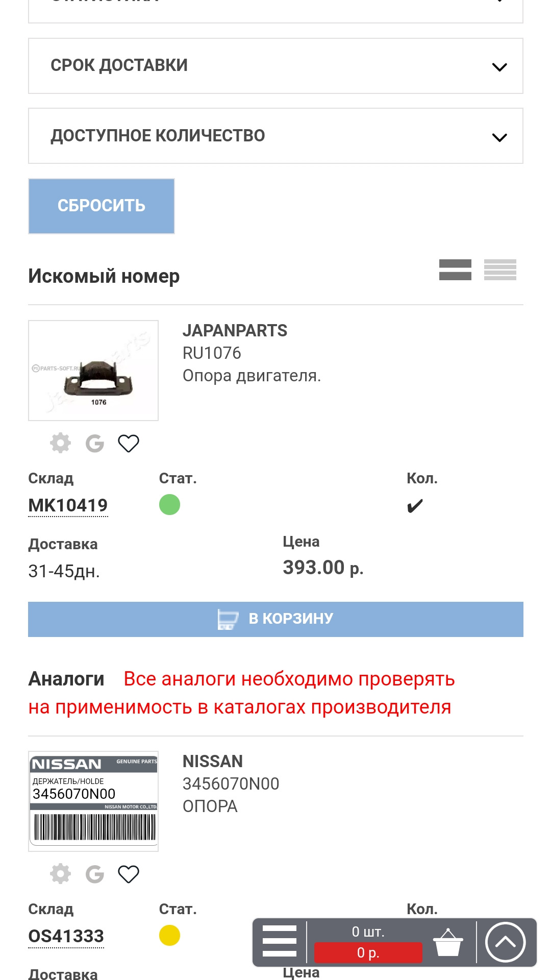
Task: Favorite the NISSAN 3456070N00 part
Action: point(129,874)
